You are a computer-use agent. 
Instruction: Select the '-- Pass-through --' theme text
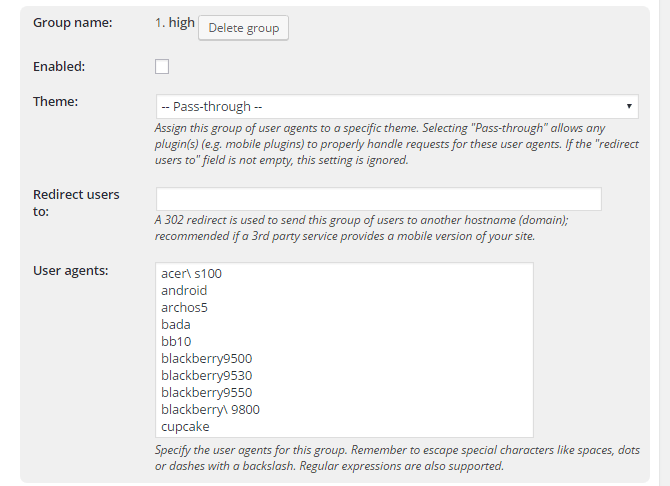[212, 106]
